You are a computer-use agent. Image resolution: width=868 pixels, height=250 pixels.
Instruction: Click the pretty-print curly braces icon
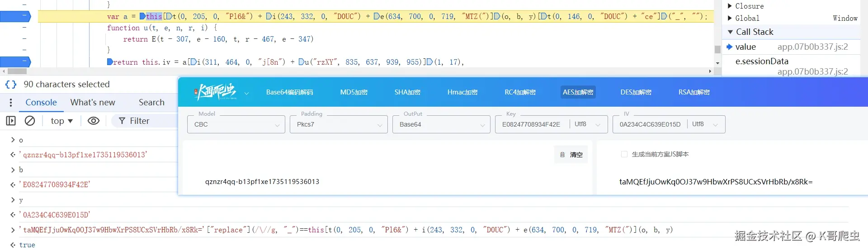point(11,85)
